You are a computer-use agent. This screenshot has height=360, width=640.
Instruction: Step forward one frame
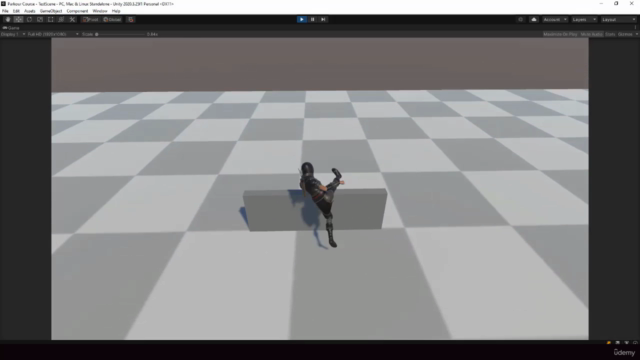pyautogui.click(x=323, y=20)
